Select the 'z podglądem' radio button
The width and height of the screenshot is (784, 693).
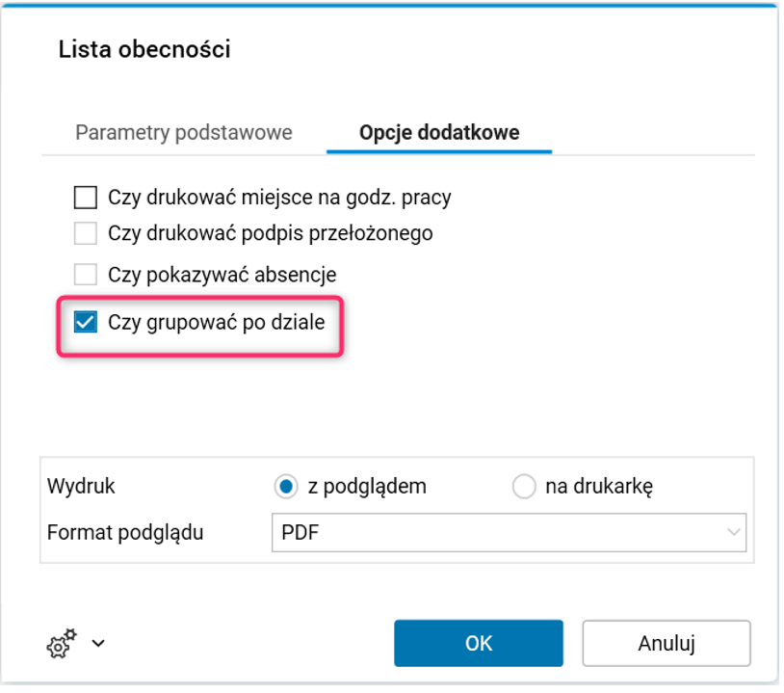[285, 487]
